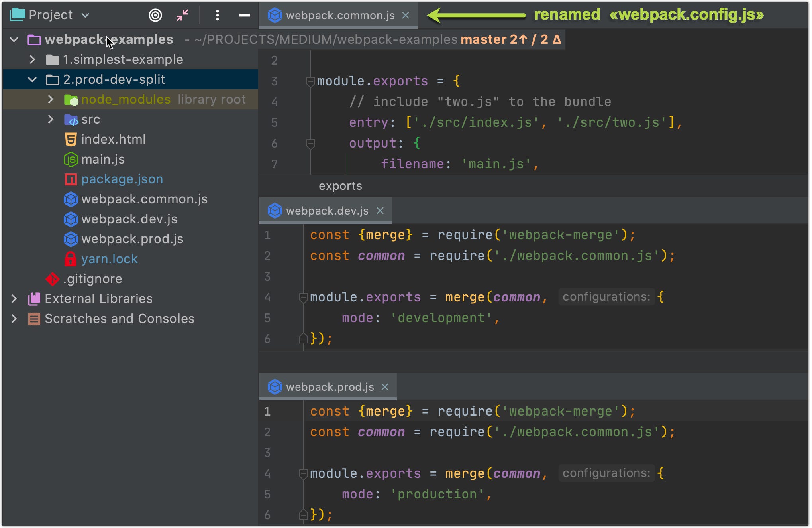This screenshot has width=812, height=528.
Task: Toggle code fold at module.exports line in webpack.common.js
Action: pyautogui.click(x=310, y=81)
